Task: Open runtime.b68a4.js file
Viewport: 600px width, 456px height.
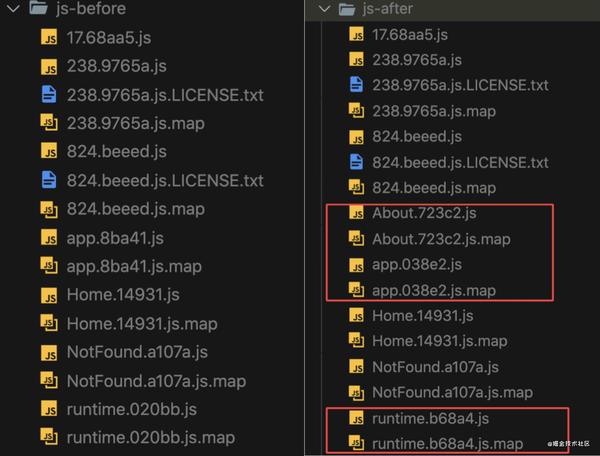Action: (431, 419)
